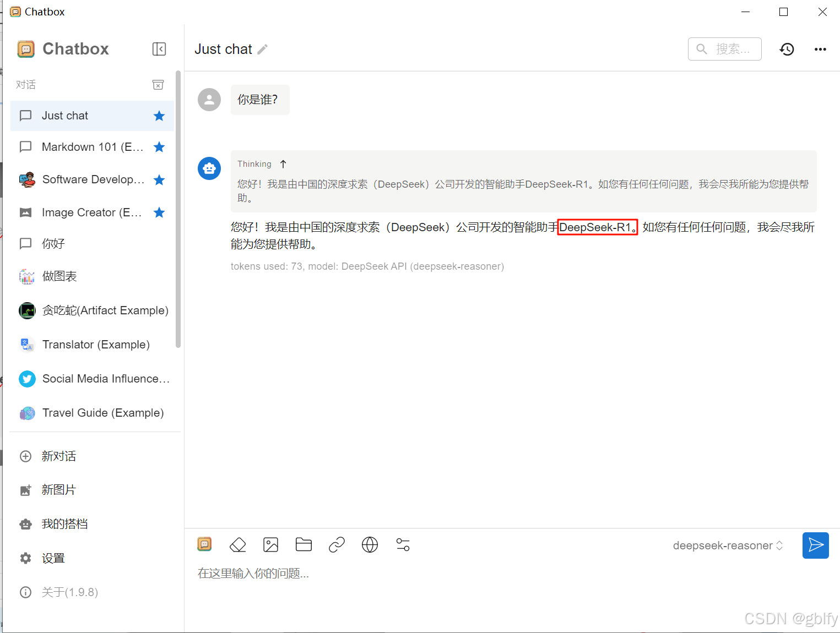Collapse the sidebar with the panel icon
This screenshot has height=633, width=840.
(x=159, y=49)
